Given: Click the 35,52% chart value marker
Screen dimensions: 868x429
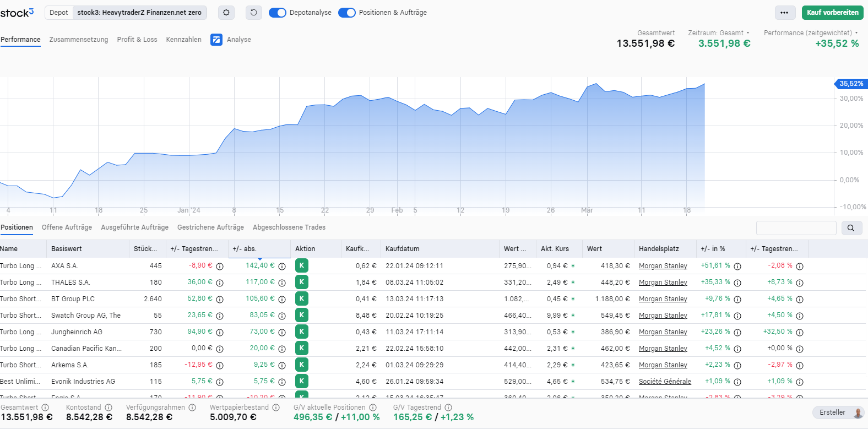Looking at the screenshot, I should click(851, 84).
